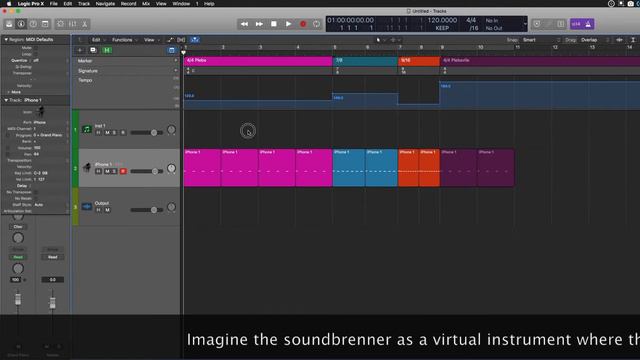
Task: Toggle the Catch Playhead button
Action: (195, 40)
